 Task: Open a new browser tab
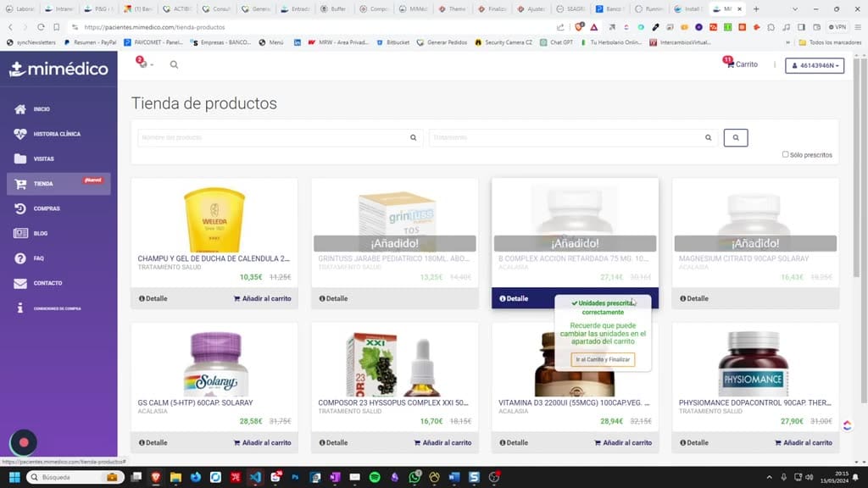tap(756, 8)
